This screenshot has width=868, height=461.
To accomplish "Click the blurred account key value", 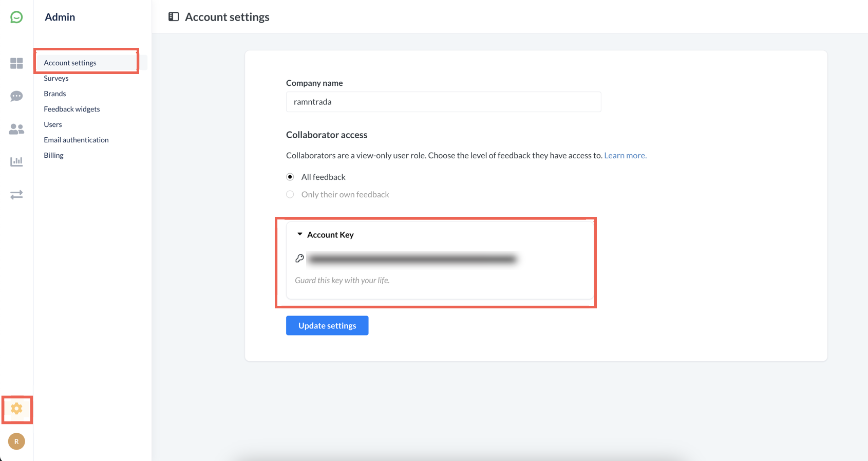I will click(x=413, y=259).
